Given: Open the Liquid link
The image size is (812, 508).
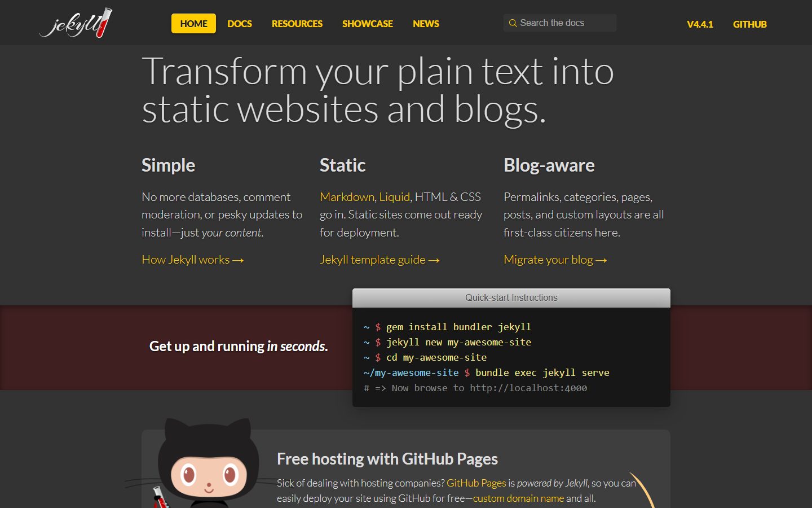Looking at the screenshot, I should [395, 197].
